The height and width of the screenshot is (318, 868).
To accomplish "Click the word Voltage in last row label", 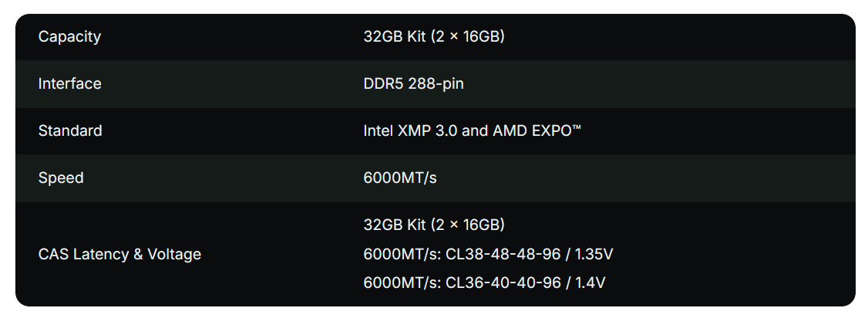I will pyautogui.click(x=173, y=254).
